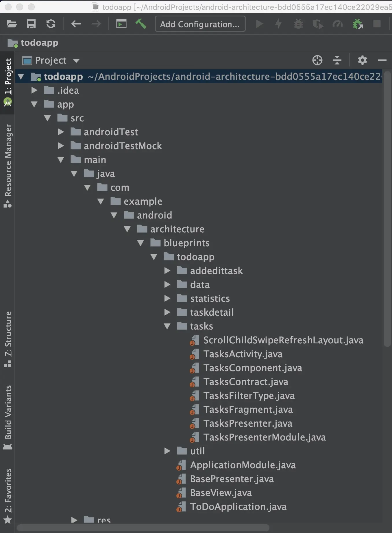Collapse the todoapp root project node
Viewport: 392px width, 533px height.
click(21, 77)
